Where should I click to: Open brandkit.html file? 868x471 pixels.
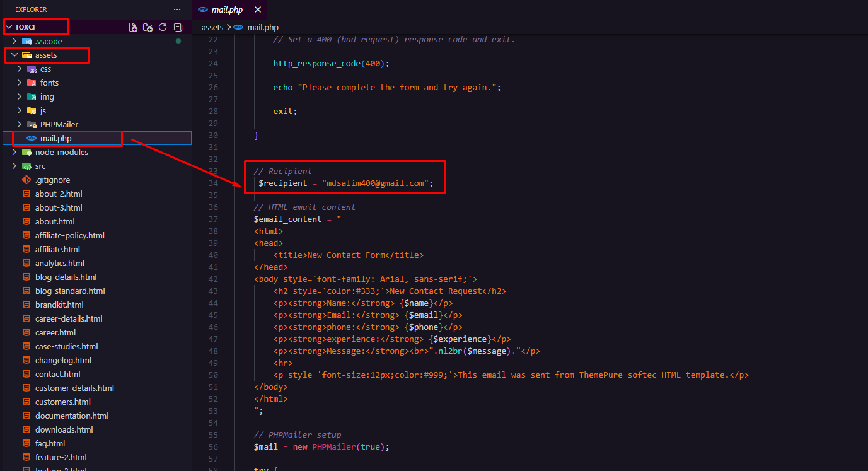[96, 305]
